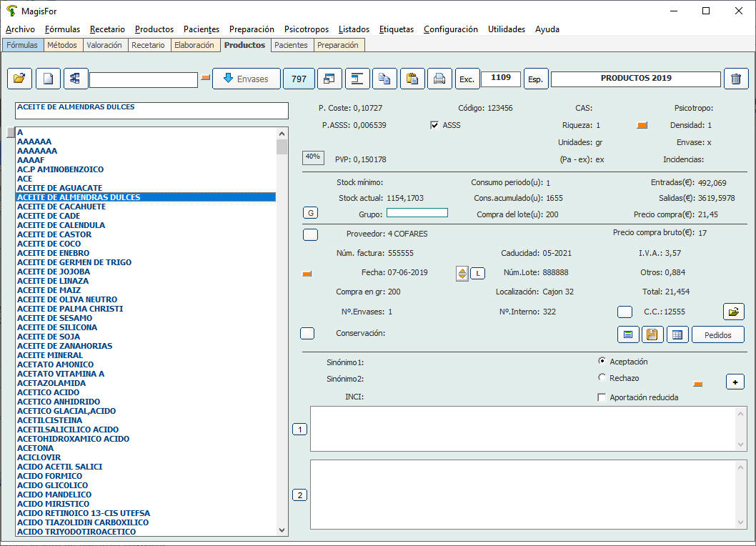Click the open folder icon in toolbar
Image resolution: width=756 pixels, height=546 pixels.
(x=19, y=79)
